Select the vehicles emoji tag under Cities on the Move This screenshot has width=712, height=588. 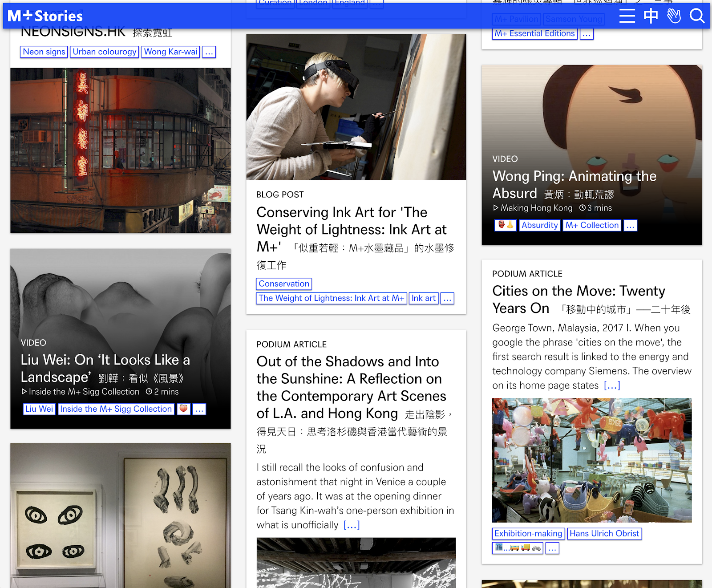tap(518, 548)
